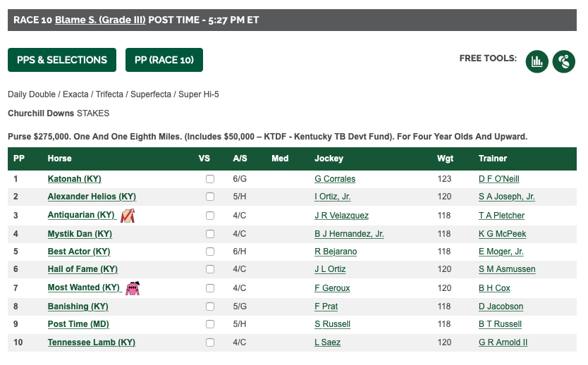This screenshot has height=365, width=588.
Task: Click the Jockey column header
Action: click(329, 159)
